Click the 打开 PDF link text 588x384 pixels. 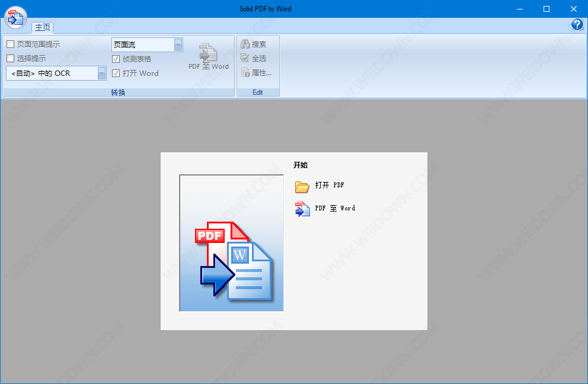pyautogui.click(x=329, y=185)
